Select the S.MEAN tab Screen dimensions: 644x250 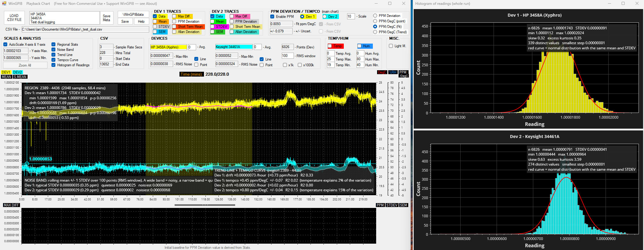pos(20,77)
